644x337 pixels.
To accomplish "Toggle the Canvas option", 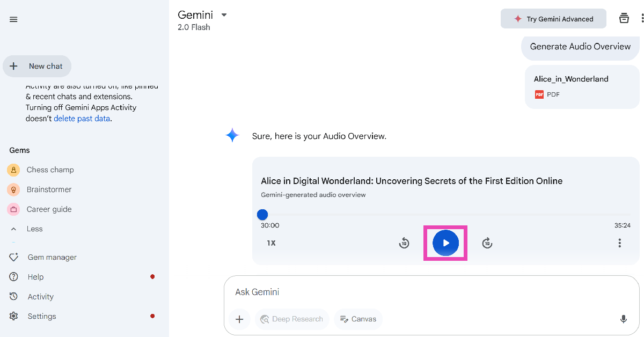I will 358,319.
